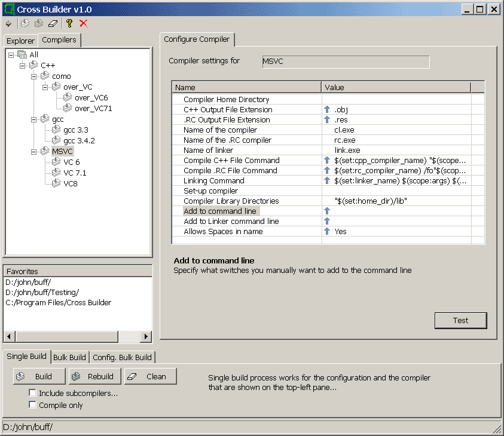Viewport: 504px width, 436px height.
Task: Click the compiler icon next to VC8
Action: point(56,183)
